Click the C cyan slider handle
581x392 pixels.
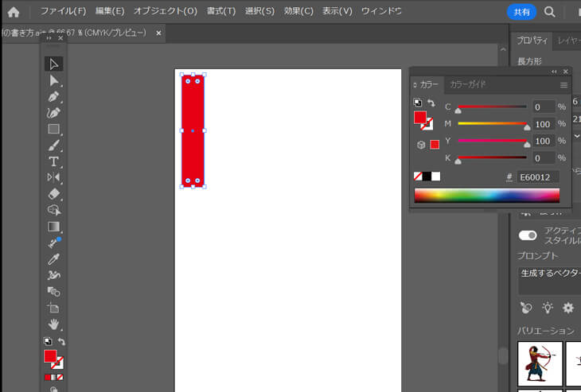pyautogui.click(x=458, y=111)
